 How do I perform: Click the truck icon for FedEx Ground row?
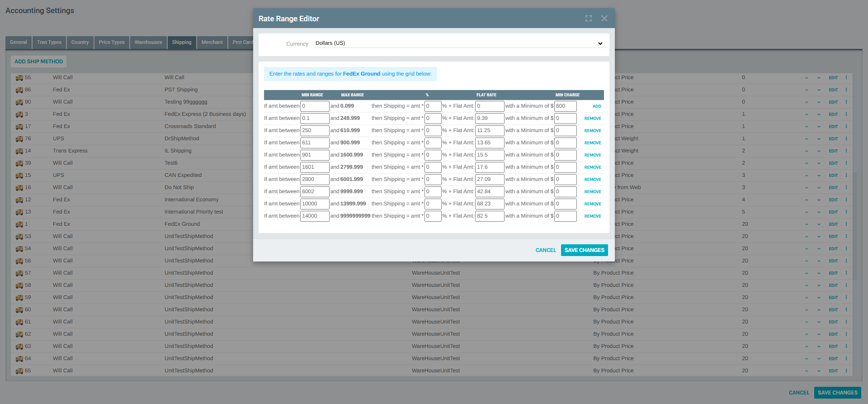[x=19, y=224]
